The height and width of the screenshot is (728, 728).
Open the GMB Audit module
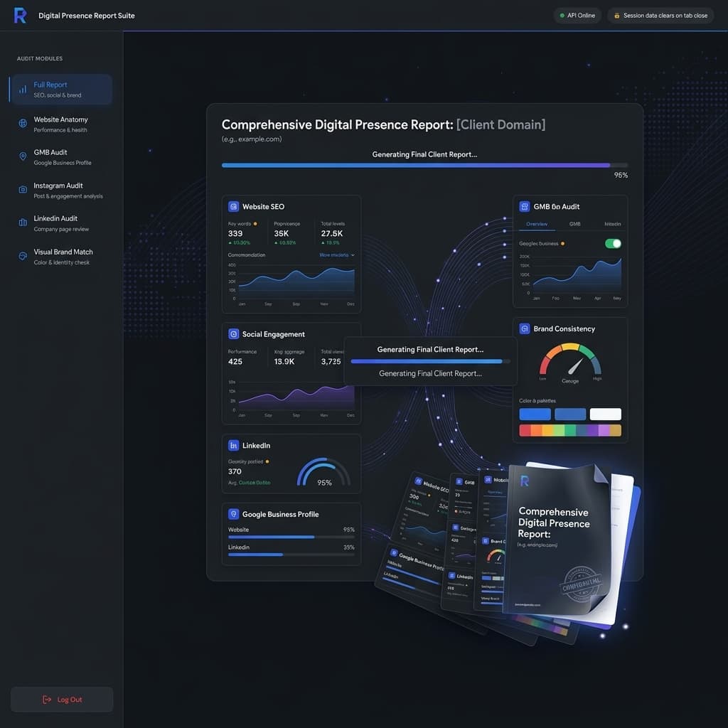(x=61, y=157)
